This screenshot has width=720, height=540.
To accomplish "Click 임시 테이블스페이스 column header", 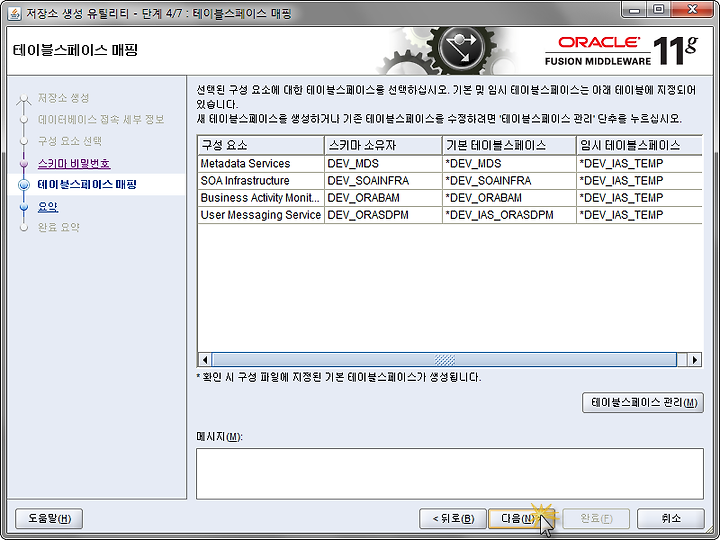I will pyautogui.click(x=639, y=146).
